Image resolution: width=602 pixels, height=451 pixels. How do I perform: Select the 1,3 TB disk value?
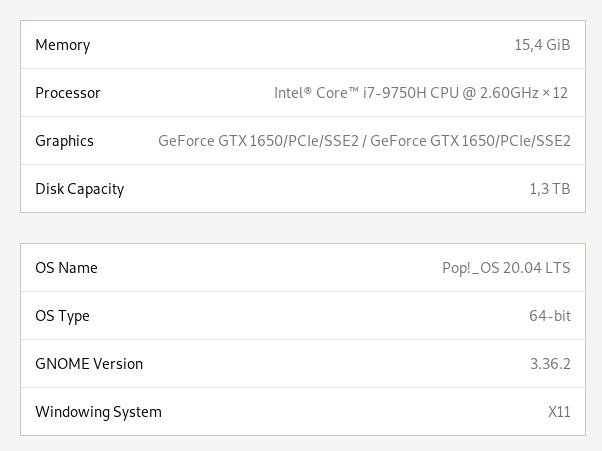[x=550, y=189]
